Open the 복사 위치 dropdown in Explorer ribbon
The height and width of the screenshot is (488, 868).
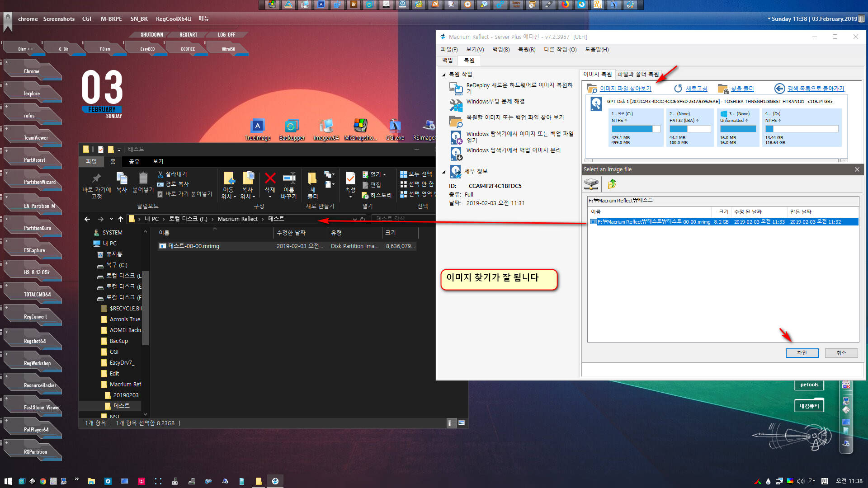point(248,193)
